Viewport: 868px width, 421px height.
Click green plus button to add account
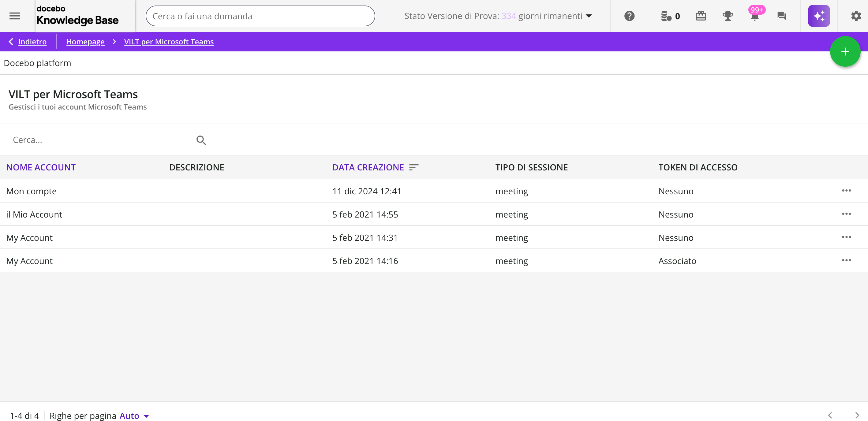(845, 51)
